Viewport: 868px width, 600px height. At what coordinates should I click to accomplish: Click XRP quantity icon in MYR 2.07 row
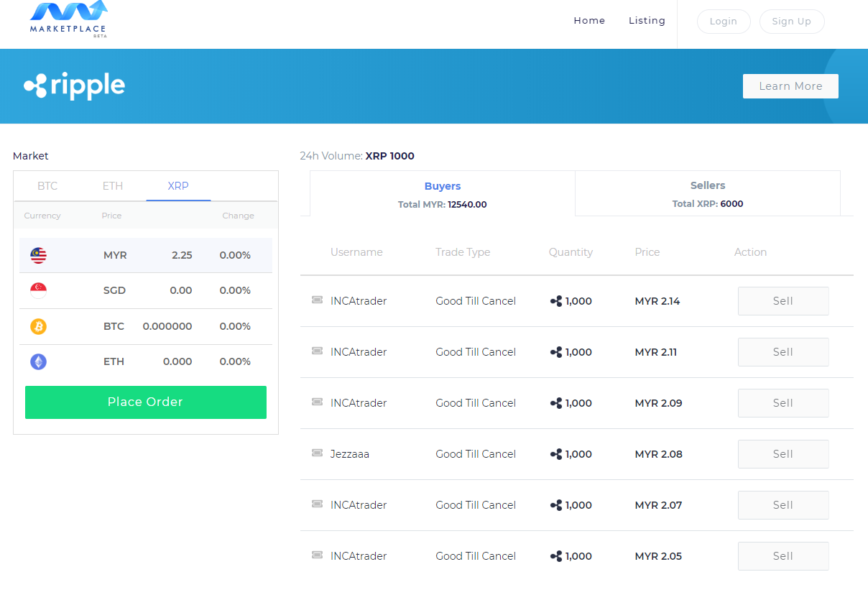(x=555, y=505)
